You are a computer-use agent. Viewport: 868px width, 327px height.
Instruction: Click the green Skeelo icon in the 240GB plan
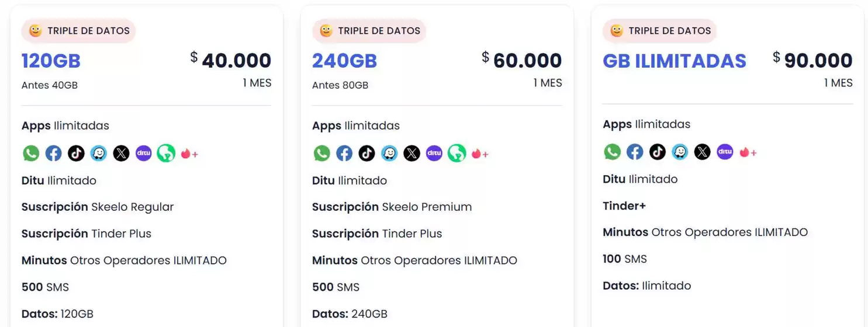coord(457,154)
